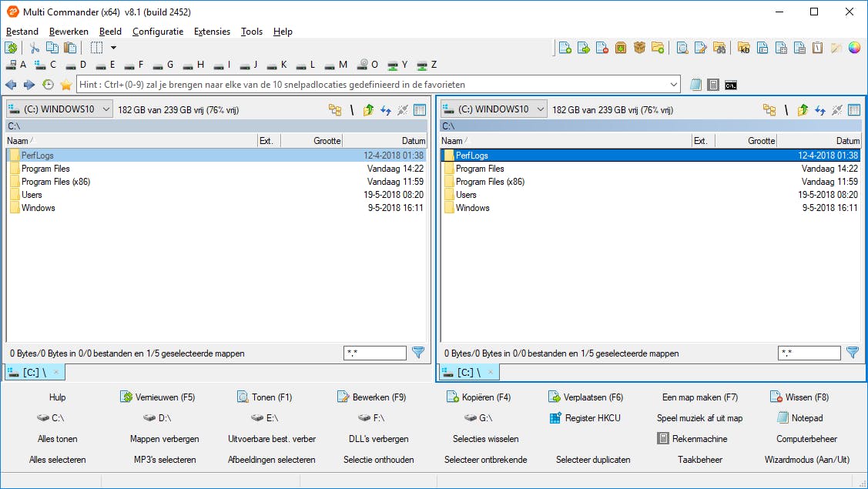Open the selection options dropdown arrow
Screen dimensions: 868x489
point(113,49)
